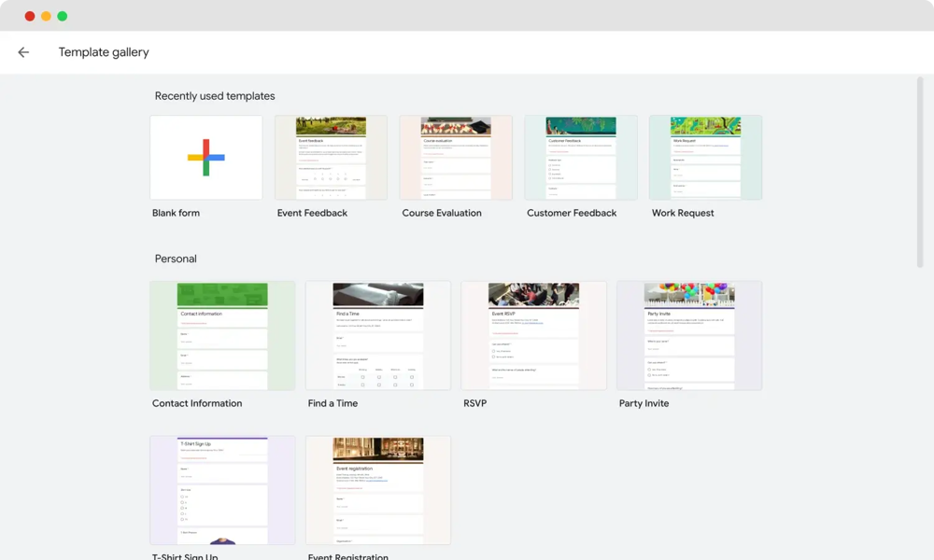The height and width of the screenshot is (560, 934).
Task: Open the Party Invite template
Action: pyautogui.click(x=689, y=335)
